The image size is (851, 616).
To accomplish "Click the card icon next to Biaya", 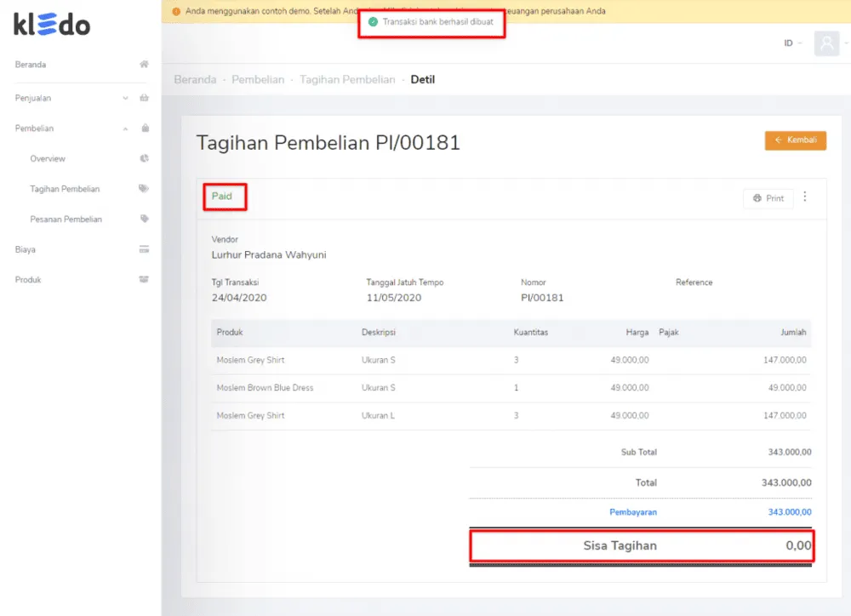I will click(x=144, y=248).
